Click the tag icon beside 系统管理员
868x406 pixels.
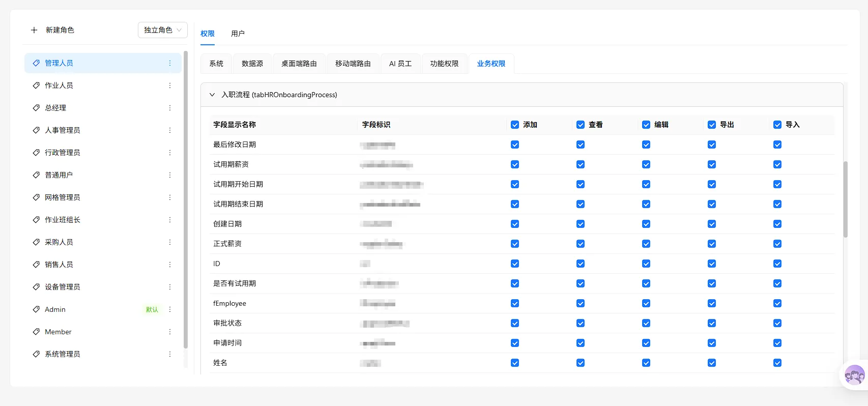[x=36, y=354]
